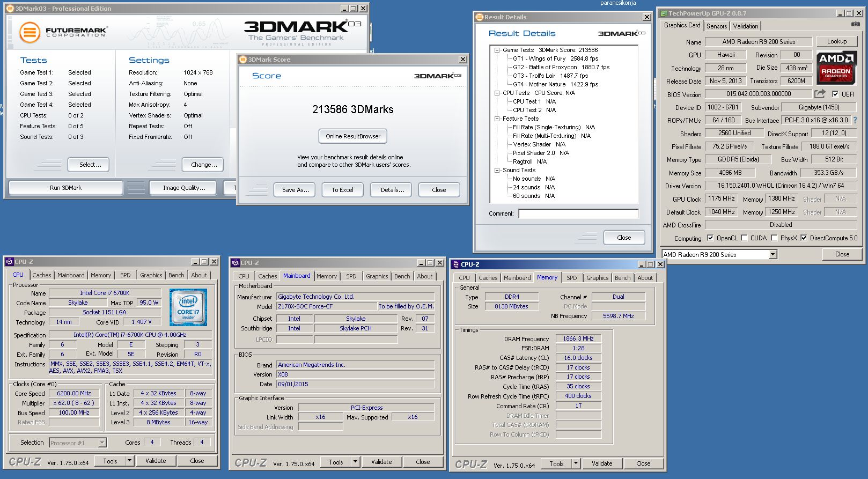The image size is (868, 479).
Task: Open the GPU selection dropdown in GPU-Z
Action: pyautogui.click(x=773, y=254)
